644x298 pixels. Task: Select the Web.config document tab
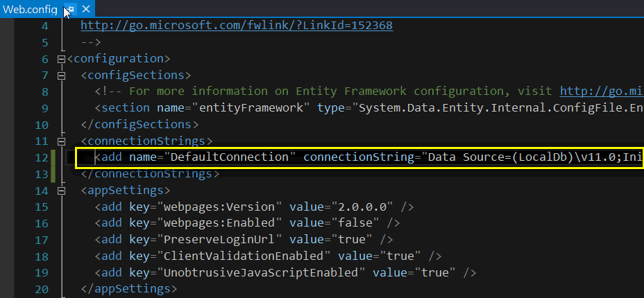(29, 9)
